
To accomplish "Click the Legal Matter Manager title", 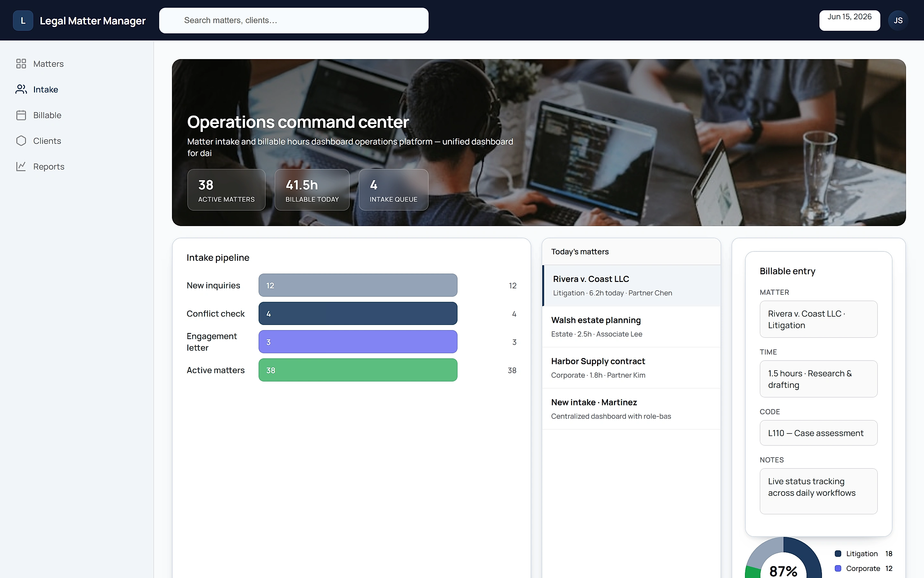I will (92, 21).
